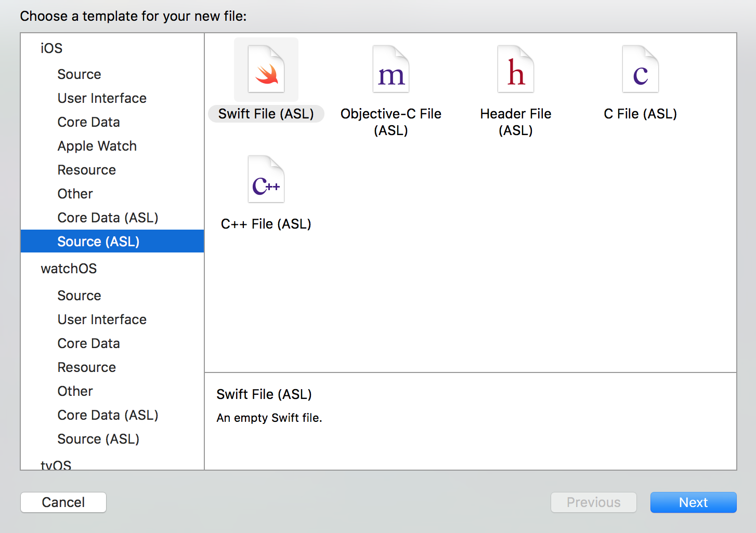Open Core Data under watchOS
Image resolution: width=756 pixels, height=533 pixels.
pos(112,343)
